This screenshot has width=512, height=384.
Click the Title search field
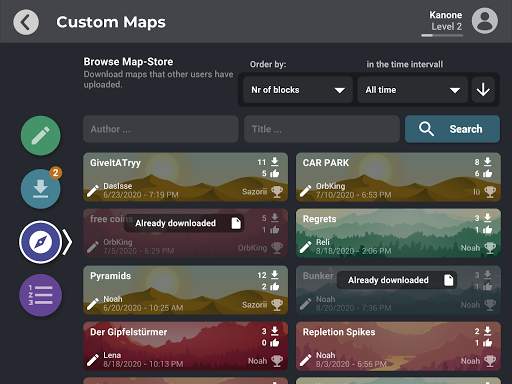click(x=322, y=129)
